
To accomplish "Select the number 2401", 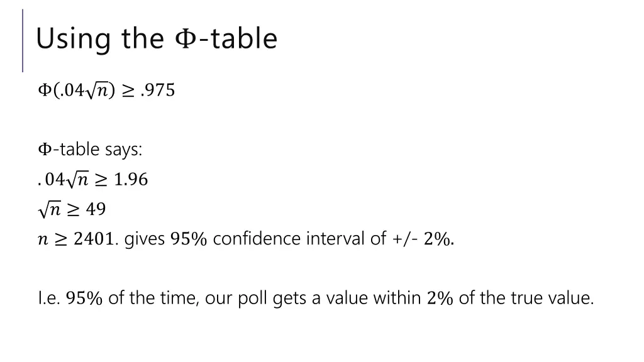I will (94, 238).
